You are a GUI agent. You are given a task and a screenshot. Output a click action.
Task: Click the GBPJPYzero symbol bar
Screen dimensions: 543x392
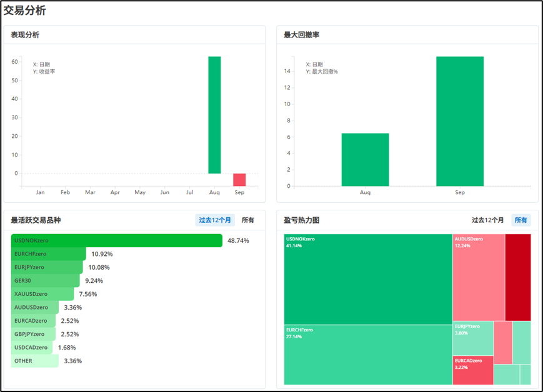[x=33, y=334]
